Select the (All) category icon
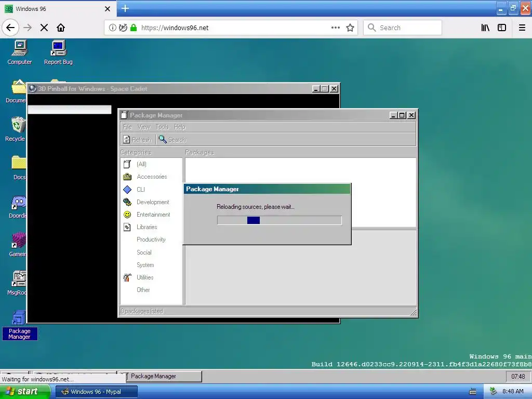The height and width of the screenshot is (399, 532). pyautogui.click(x=127, y=164)
